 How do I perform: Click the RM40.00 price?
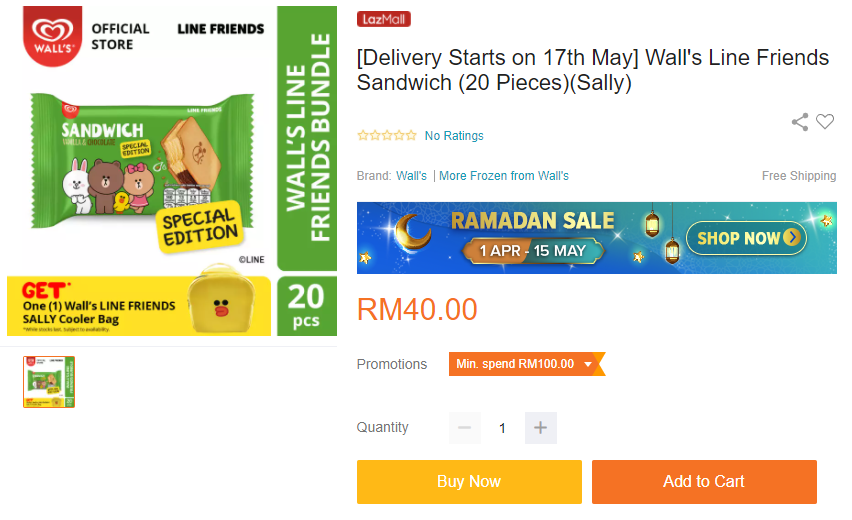tap(417, 310)
